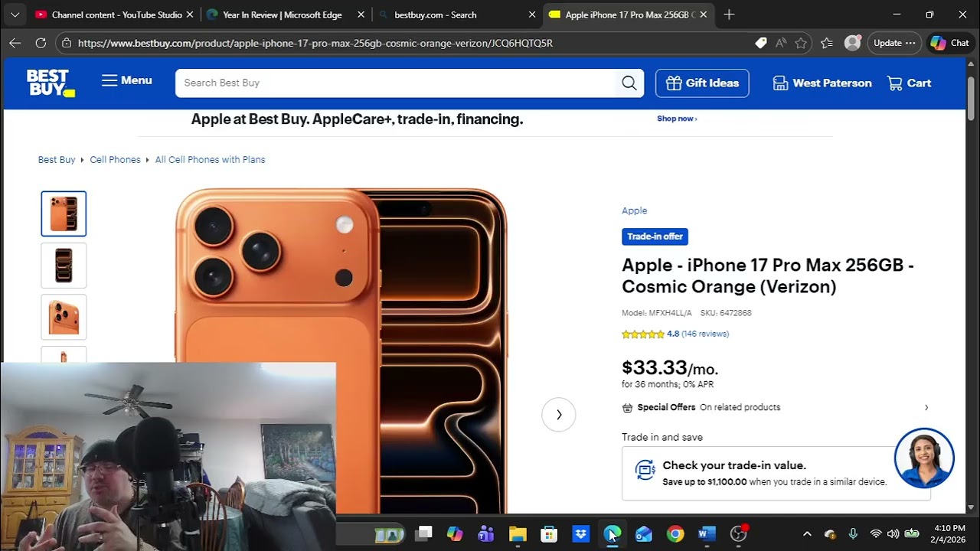Screen dimensions: 980x551
Task: Open Google Chrome from the taskbar
Action: pyautogui.click(x=675, y=534)
